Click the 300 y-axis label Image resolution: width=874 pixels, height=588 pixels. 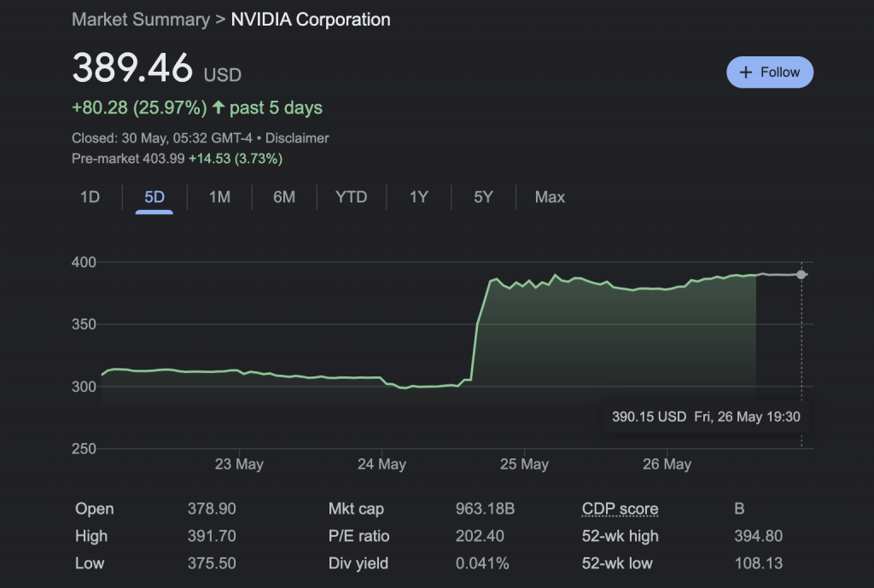click(84, 387)
